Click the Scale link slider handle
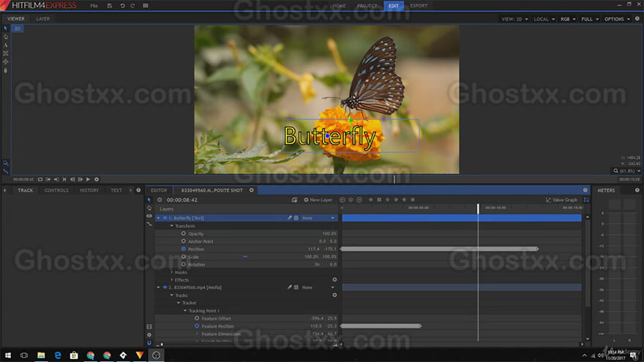Image resolution: width=644 pixels, height=362 pixels. 245,257
